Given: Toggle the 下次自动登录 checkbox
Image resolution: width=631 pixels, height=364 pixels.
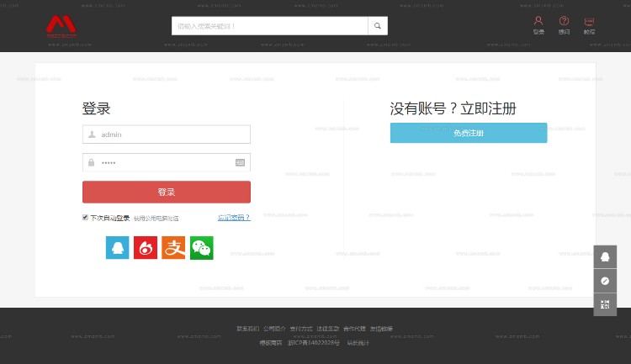Looking at the screenshot, I should coord(85,217).
